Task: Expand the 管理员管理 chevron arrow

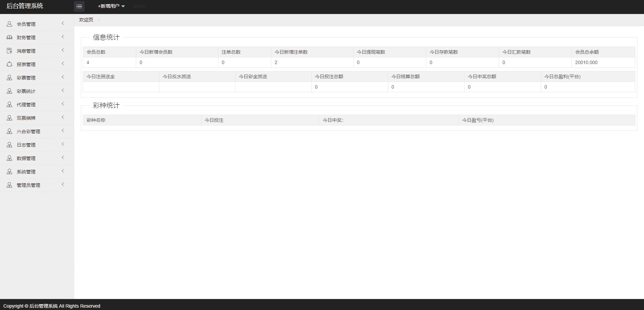Action: point(63,185)
